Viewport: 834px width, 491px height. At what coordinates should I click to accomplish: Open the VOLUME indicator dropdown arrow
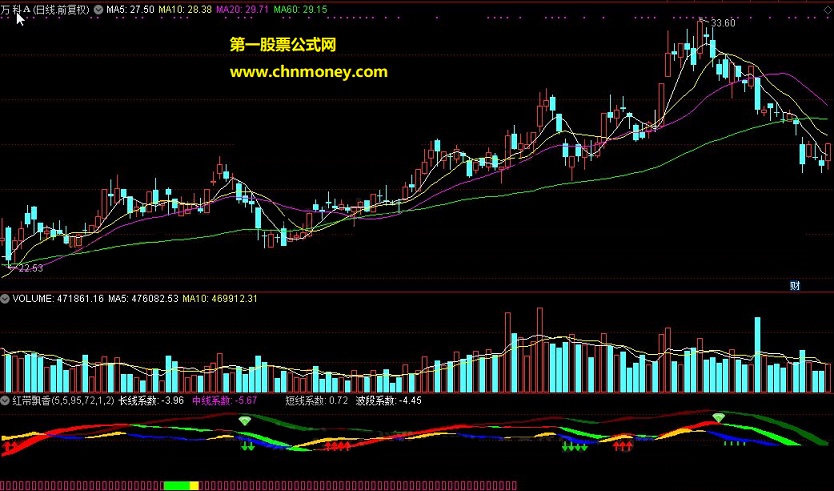5,299
